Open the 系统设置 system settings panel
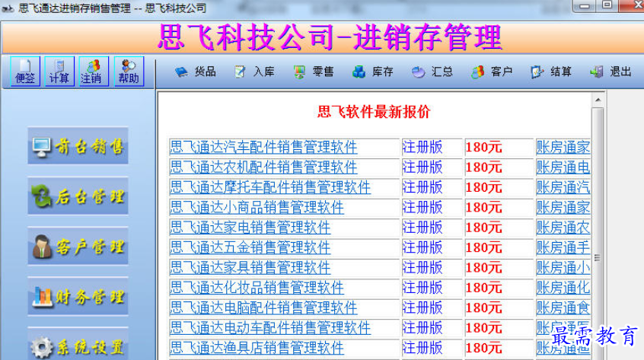This screenshot has width=644, height=360. (x=78, y=345)
